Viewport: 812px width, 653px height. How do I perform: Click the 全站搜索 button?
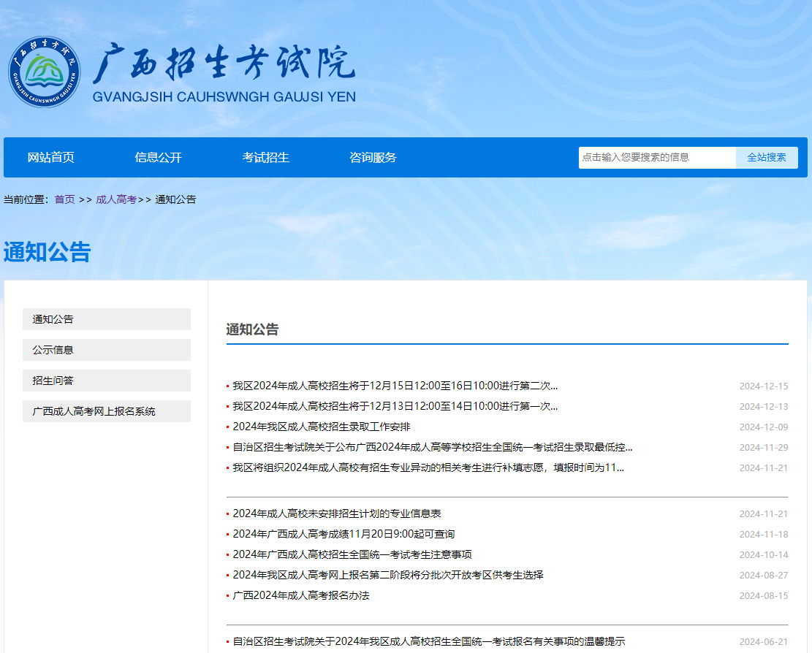[x=767, y=157]
